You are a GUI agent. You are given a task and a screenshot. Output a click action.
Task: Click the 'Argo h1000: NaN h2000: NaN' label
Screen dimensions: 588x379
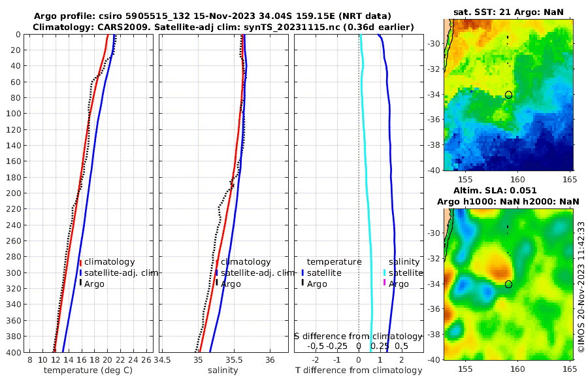tap(508, 201)
